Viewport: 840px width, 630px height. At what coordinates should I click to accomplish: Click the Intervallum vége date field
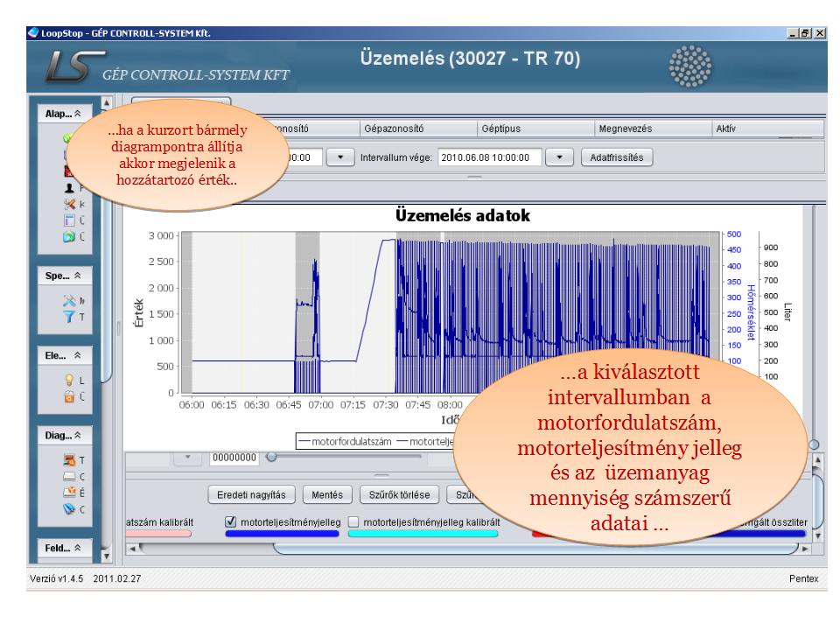488,157
